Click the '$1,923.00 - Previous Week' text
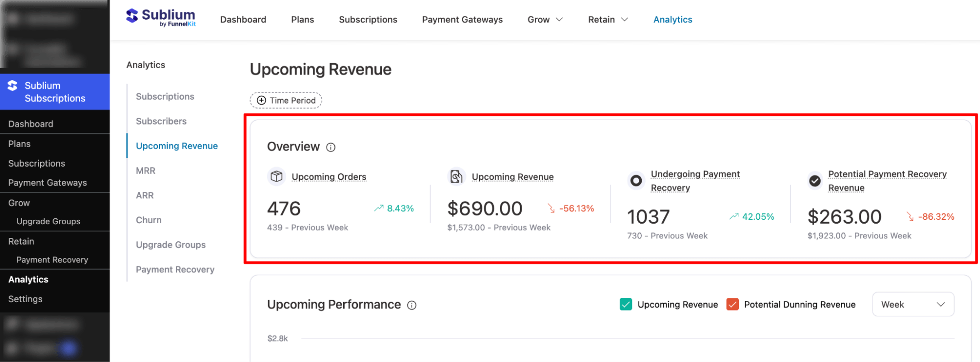This screenshot has width=980, height=362. tap(859, 236)
